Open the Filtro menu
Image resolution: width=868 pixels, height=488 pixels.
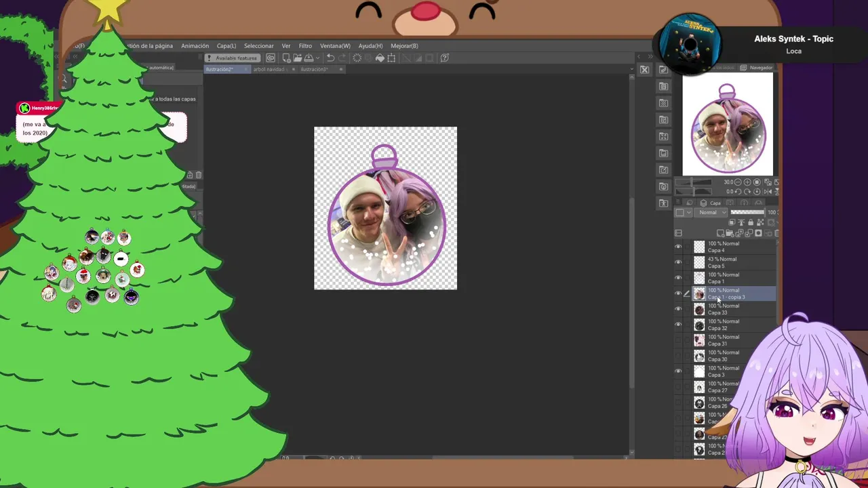305,46
